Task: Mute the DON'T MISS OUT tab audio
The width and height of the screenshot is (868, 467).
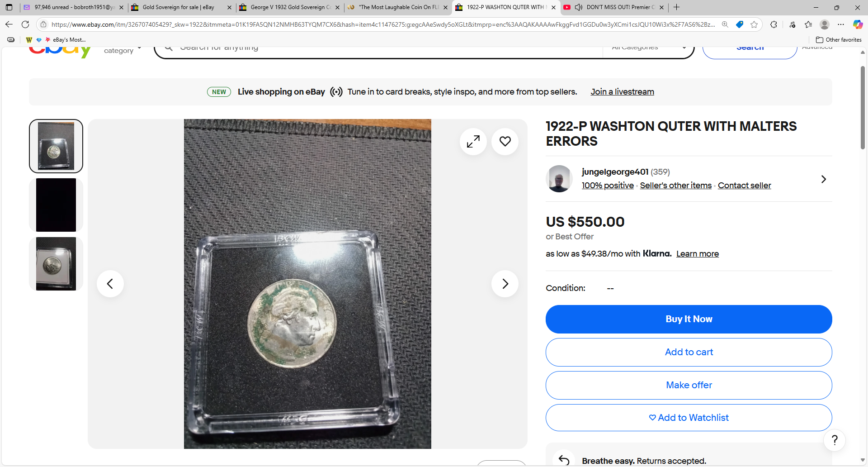Action: tap(579, 7)
